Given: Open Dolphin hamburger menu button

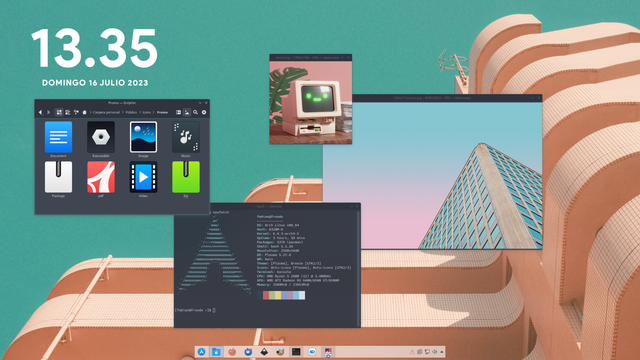Looking at the screenshot, I should pyautogui.click(x=204, y=112).
